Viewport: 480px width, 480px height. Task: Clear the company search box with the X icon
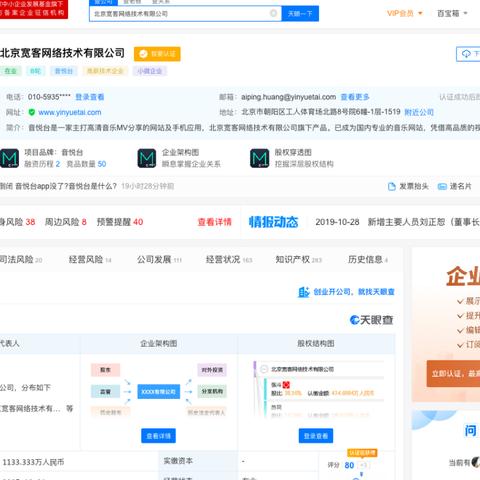(273, 14)
